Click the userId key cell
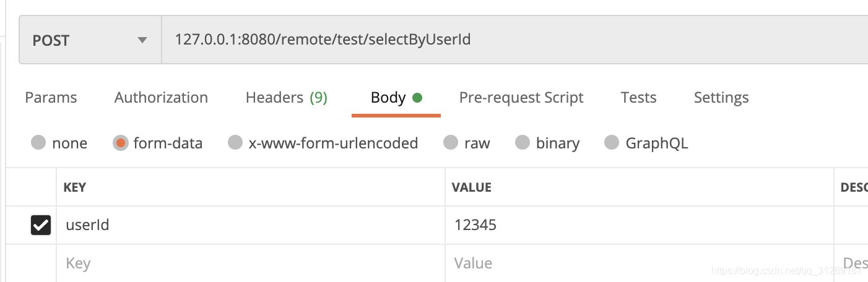The width and height of the screenshot is (868, 282). [x=248, y=224]
